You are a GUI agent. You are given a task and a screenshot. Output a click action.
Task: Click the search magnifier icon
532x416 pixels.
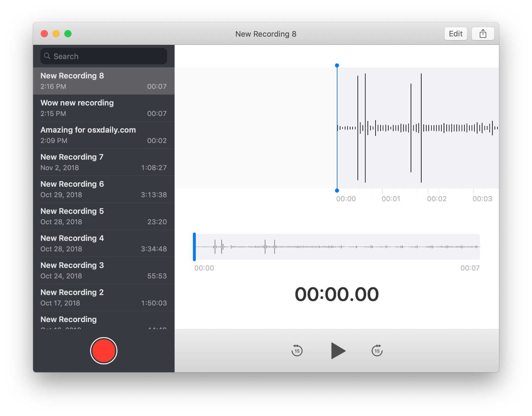pos(47,56)
